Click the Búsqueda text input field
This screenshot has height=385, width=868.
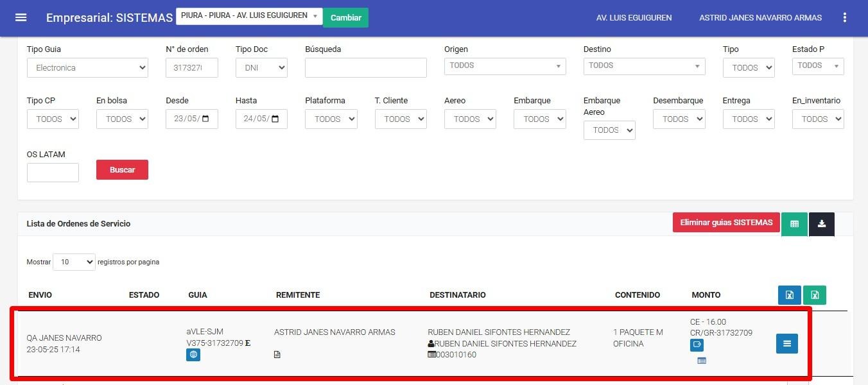365,68
